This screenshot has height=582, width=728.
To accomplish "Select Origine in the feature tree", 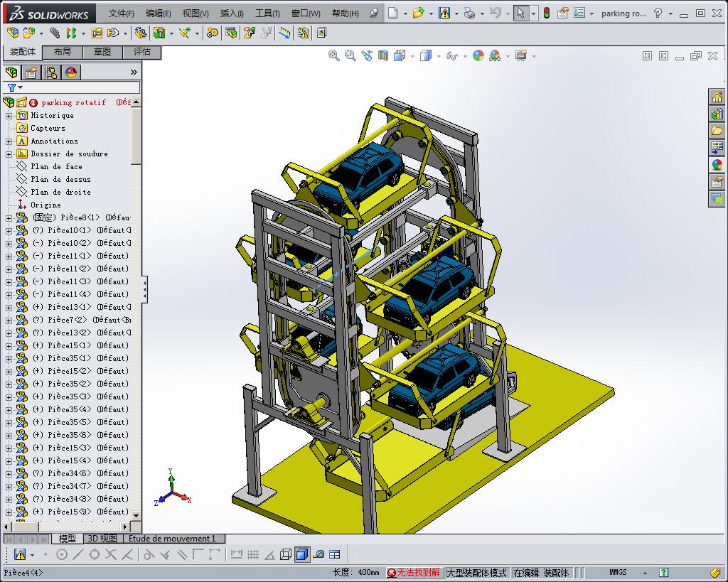I will point(45,205).
